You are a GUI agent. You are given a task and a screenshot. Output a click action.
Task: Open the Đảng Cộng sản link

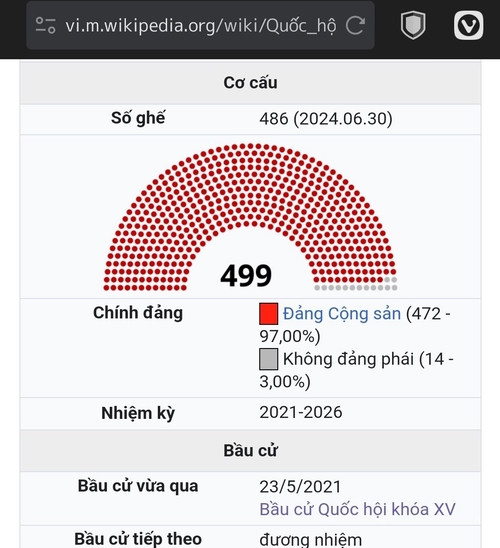pyautogui.click(x=342, y=313)
